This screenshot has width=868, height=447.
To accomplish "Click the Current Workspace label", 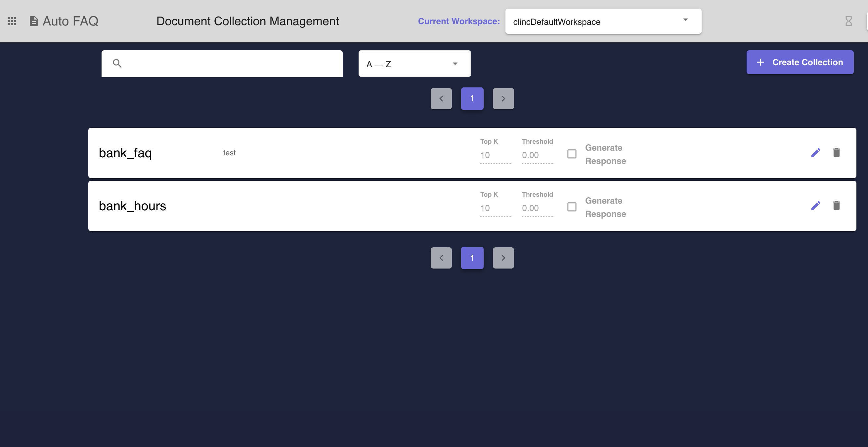I will (x=458, y=21).
